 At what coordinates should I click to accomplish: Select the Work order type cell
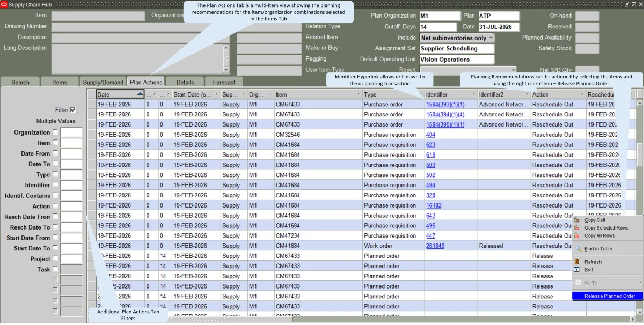pos(393,246)
